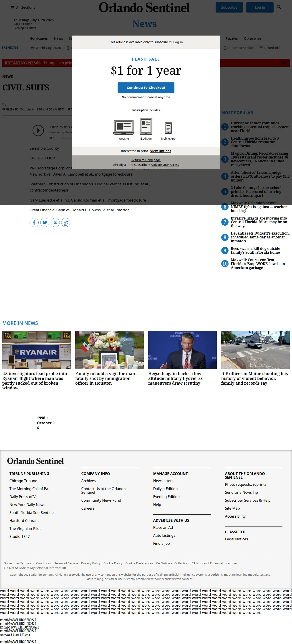Click Do Not Sell/Share My Personal Information

(x=35, y=568)
